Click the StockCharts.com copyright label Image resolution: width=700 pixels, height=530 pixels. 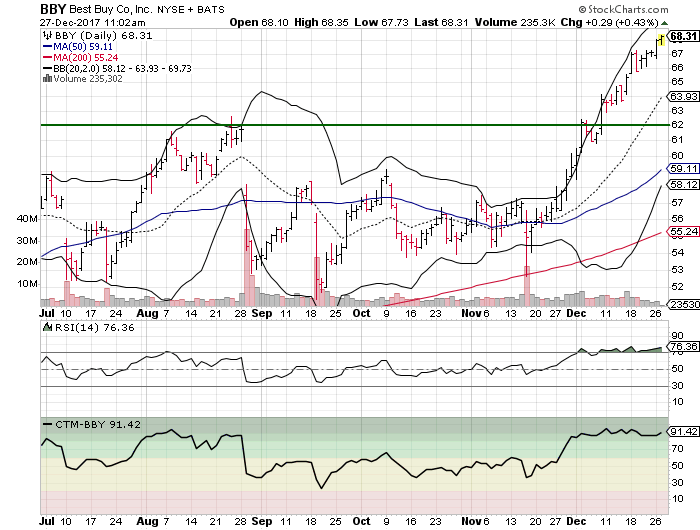623,9
